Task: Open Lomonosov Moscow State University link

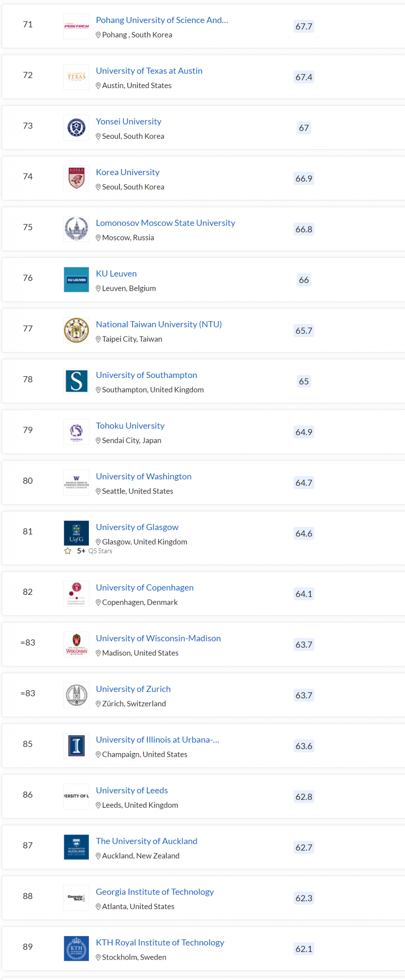Action: tap(165, 222)
